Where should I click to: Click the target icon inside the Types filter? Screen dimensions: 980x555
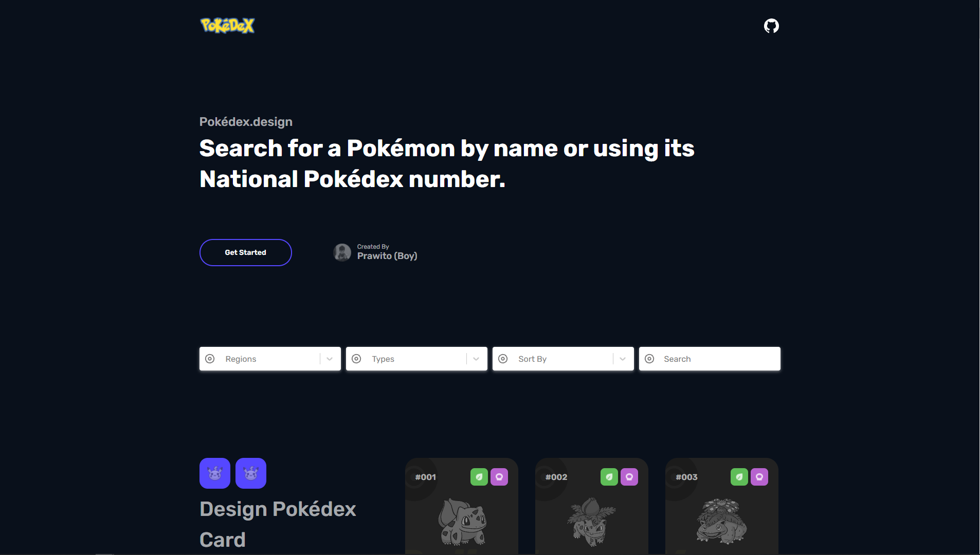click(x=357, y=359)
